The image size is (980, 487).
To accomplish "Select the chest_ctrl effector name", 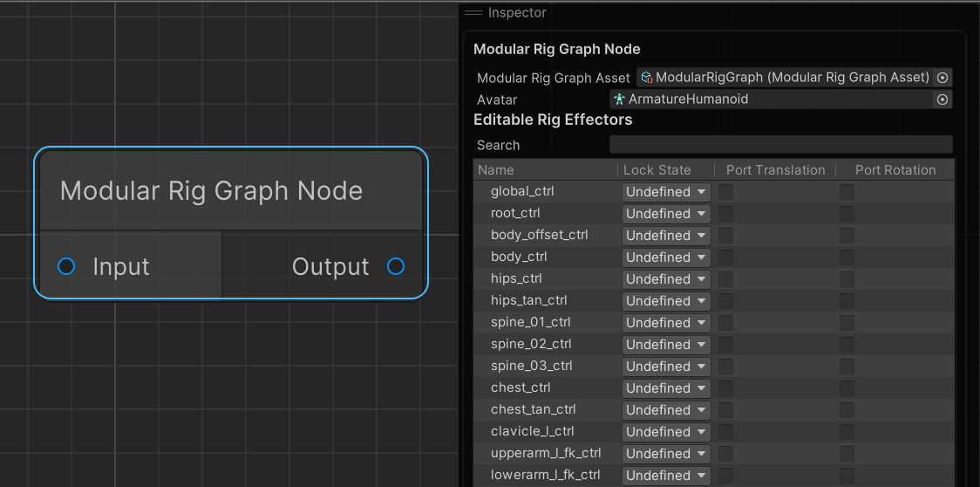I will 521,387.
